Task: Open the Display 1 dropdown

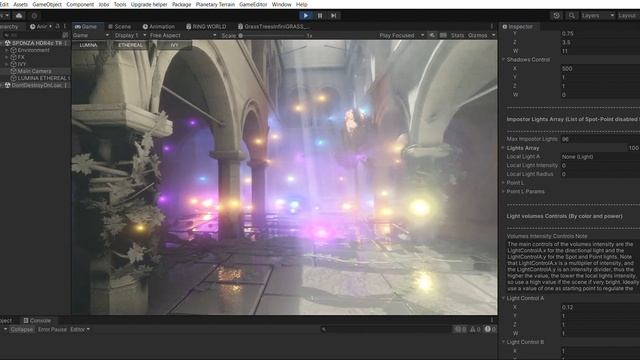Action: tap(130, 36)
